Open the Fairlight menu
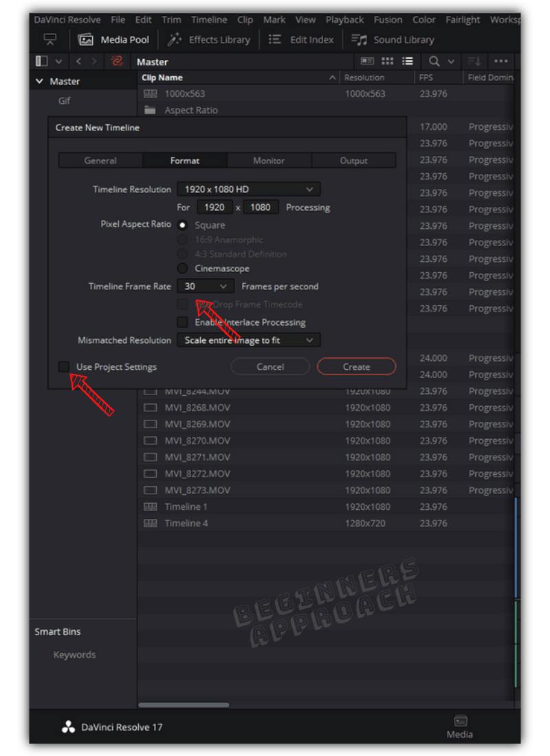 [x=463, y=20]
